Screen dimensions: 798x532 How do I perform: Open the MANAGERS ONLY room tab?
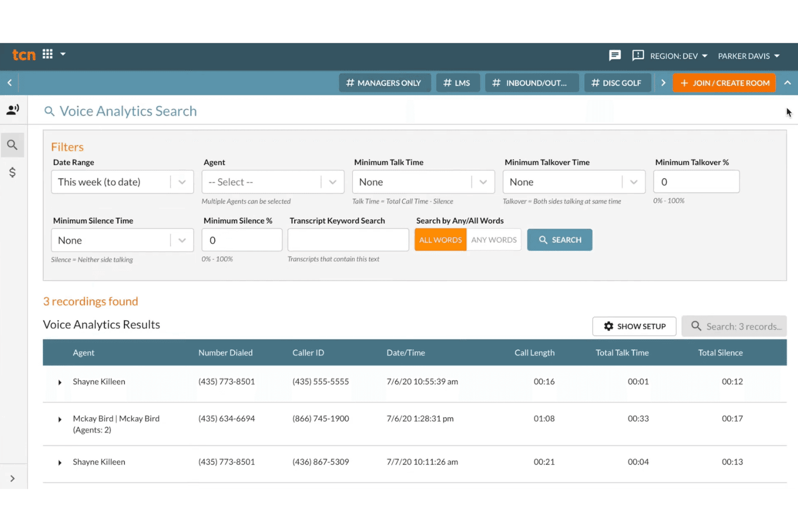385,83
